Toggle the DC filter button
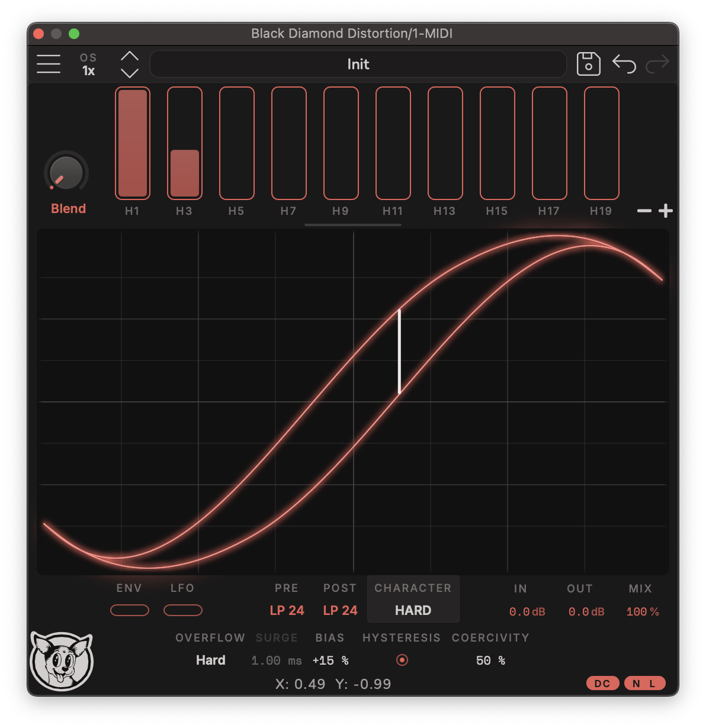The width and height of the screenshot is (706, 728). pyautogui.click(x=603, y=683)
